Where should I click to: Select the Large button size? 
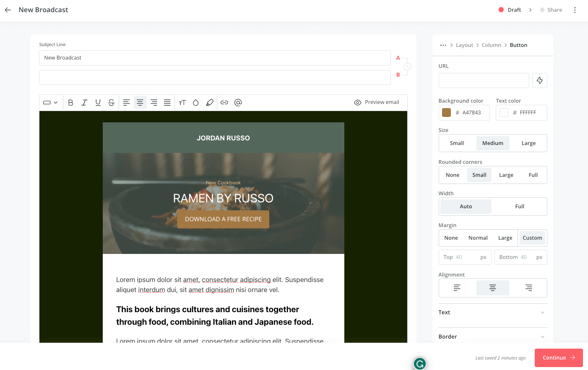pos(528,143)
